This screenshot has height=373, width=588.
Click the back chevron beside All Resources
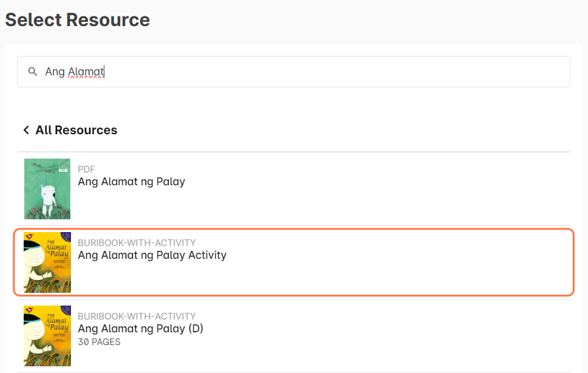[x=26, y=130]
